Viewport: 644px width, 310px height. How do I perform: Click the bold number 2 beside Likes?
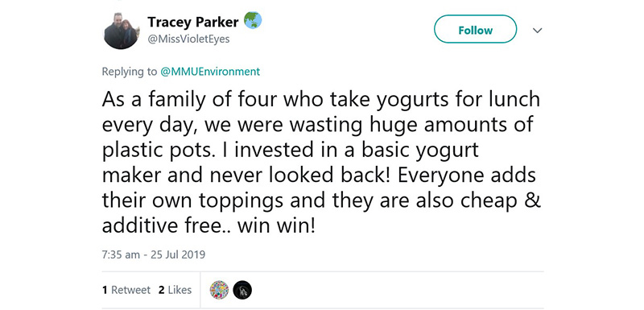[162, 291]
